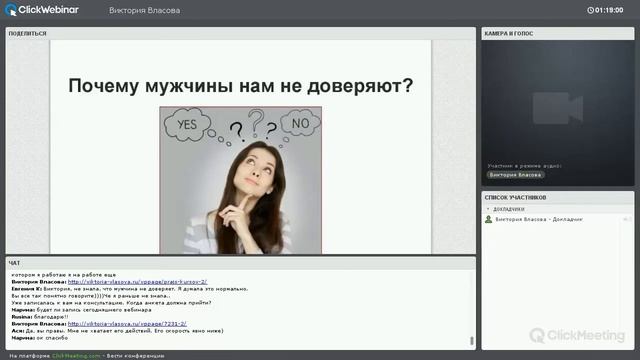Select participant Виктория Власова - Докладчик

[539, 220]
